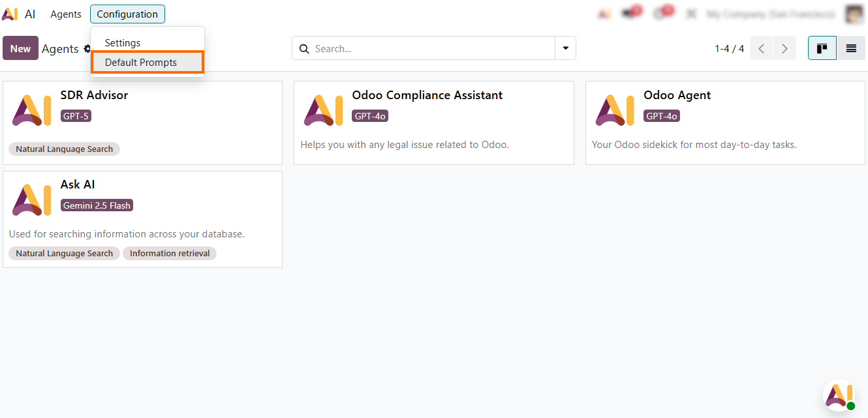868x418 pixels.
Task: Collapse the Configuration menu
Action: [x=127, y=14]
